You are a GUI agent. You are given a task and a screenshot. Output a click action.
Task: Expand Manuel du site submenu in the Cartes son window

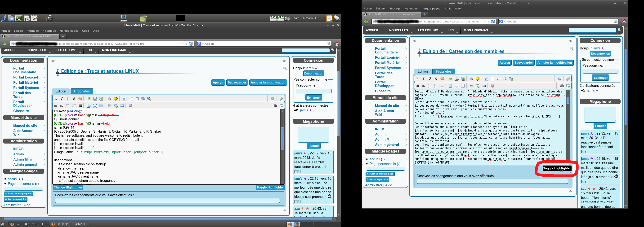[406, 106]
